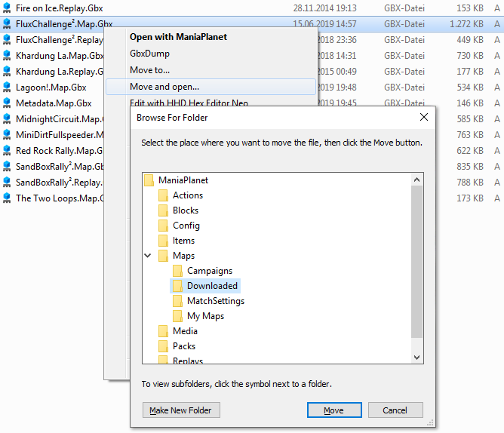Click the Downloaded folder icon
504x433 pixels.
[x=177, y=286]
